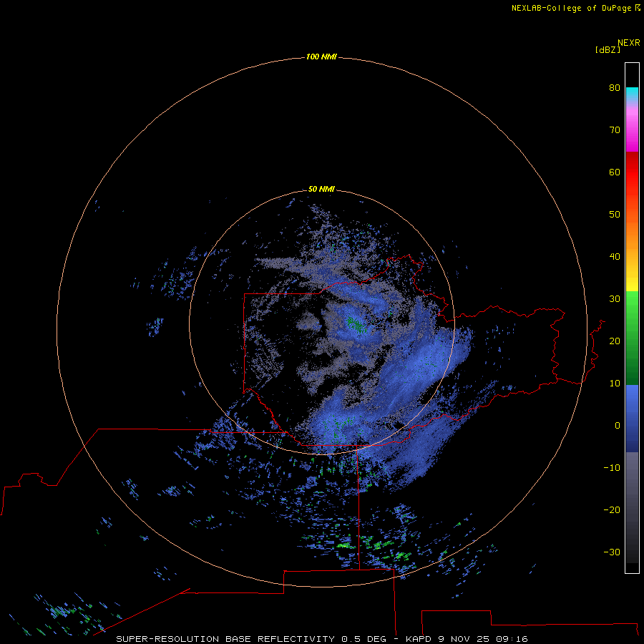644x644 pixels.
Task: Click the 30 dBZ scale value
Action: [615, 298]
